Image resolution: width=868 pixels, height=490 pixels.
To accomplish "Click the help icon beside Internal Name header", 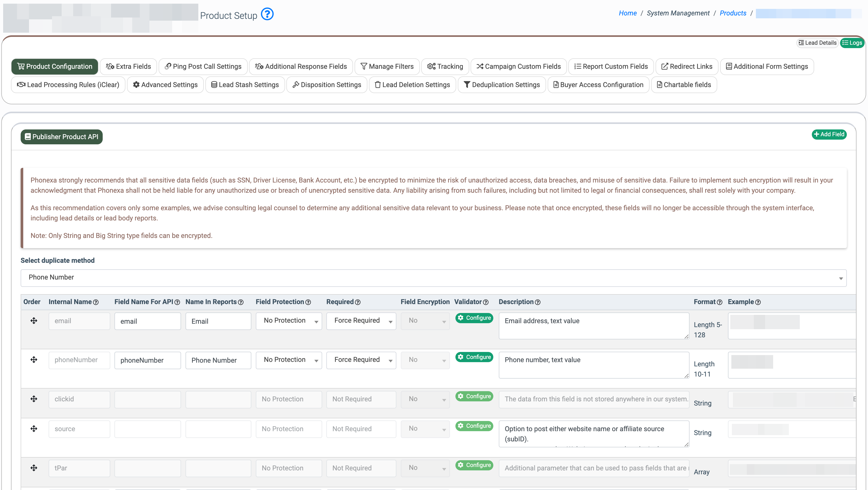I will 96,302.
